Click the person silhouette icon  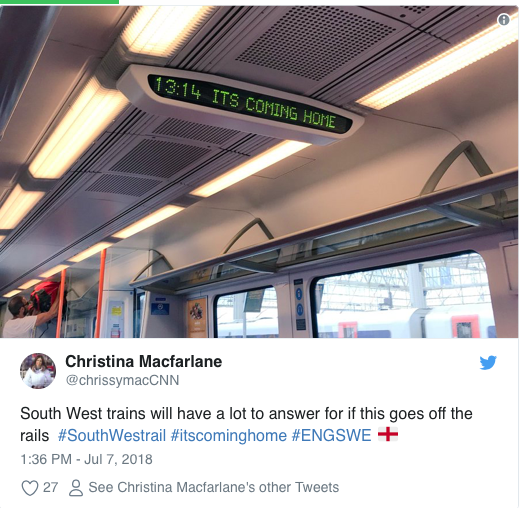(x=76, y=488)
